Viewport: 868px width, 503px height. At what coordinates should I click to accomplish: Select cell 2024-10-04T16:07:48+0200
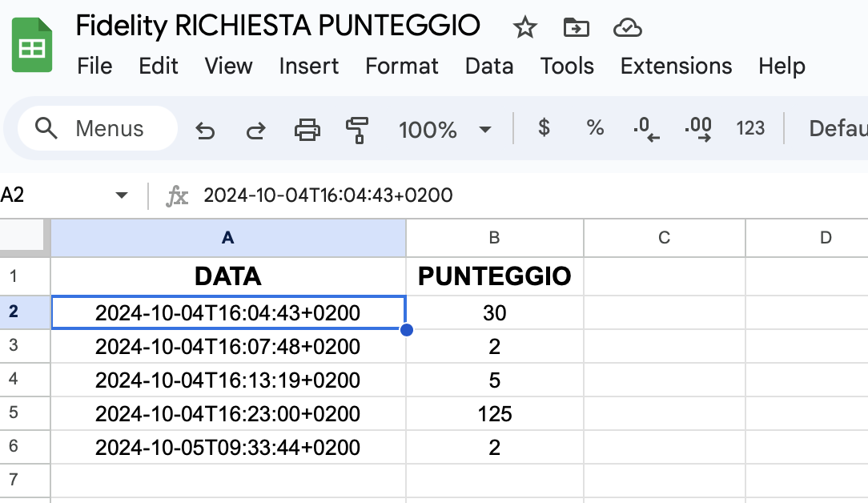click(x=228, y=346)
